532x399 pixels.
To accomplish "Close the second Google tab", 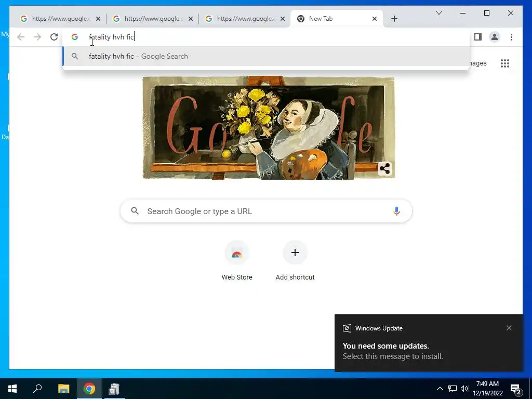I will 191,19.
